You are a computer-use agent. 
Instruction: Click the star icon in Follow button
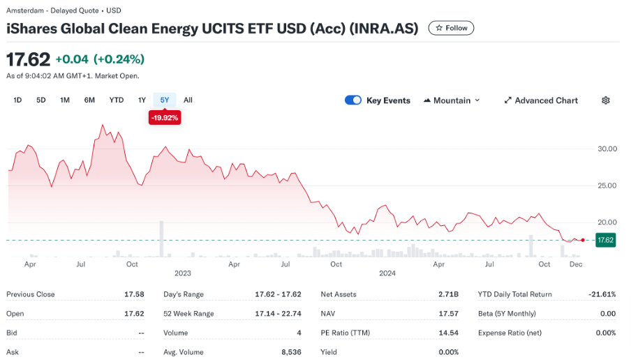click(438, 28)
